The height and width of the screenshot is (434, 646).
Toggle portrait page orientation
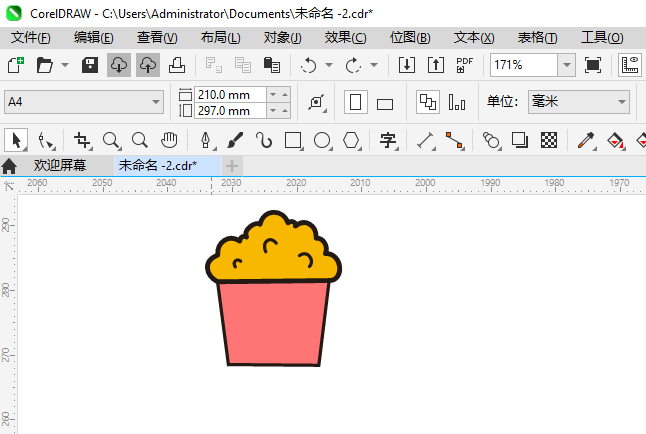tap(355, 102)
